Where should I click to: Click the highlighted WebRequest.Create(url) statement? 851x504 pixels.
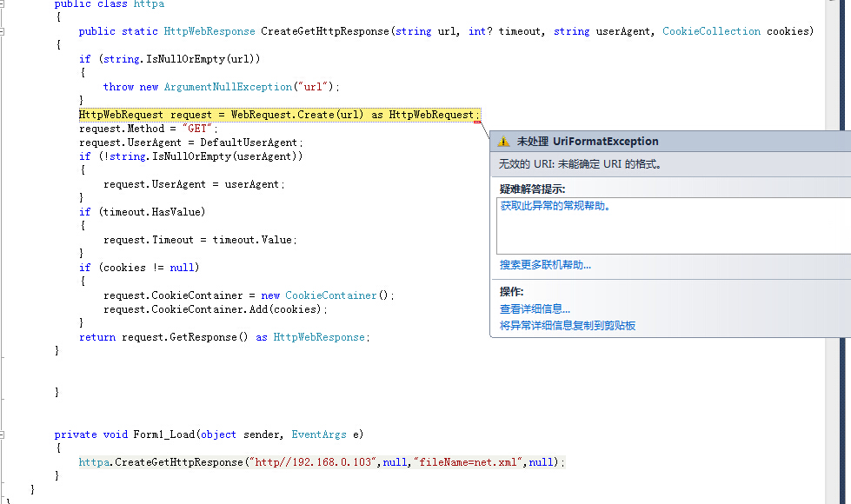(279, 115)
